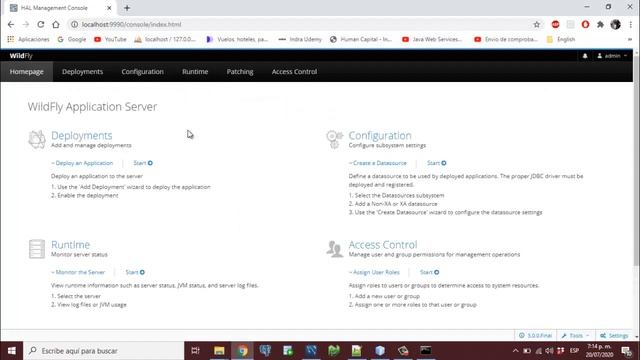
Task: Click Start next to Monitor the Server
Action: point(135,272)
